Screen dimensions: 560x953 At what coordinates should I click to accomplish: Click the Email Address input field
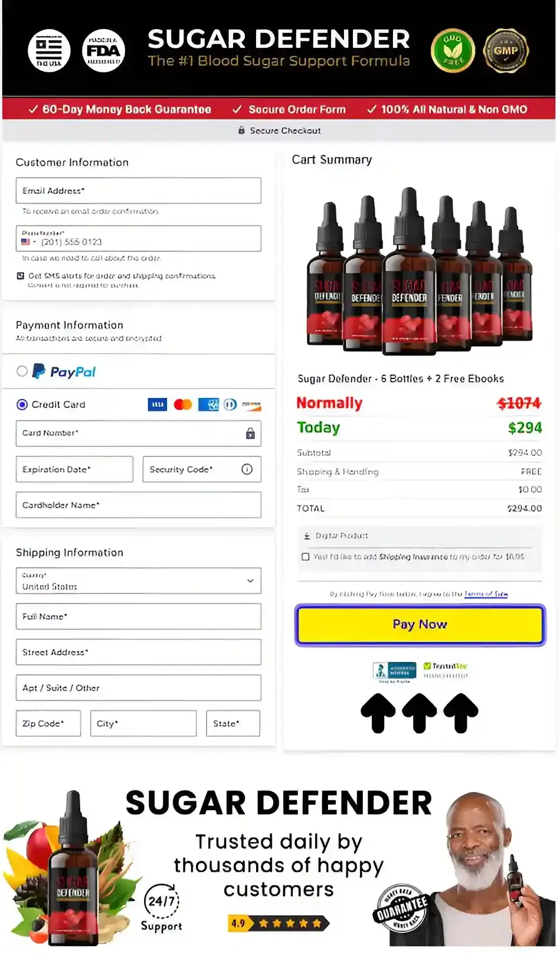pyautogui.click(x=138, y=191)
